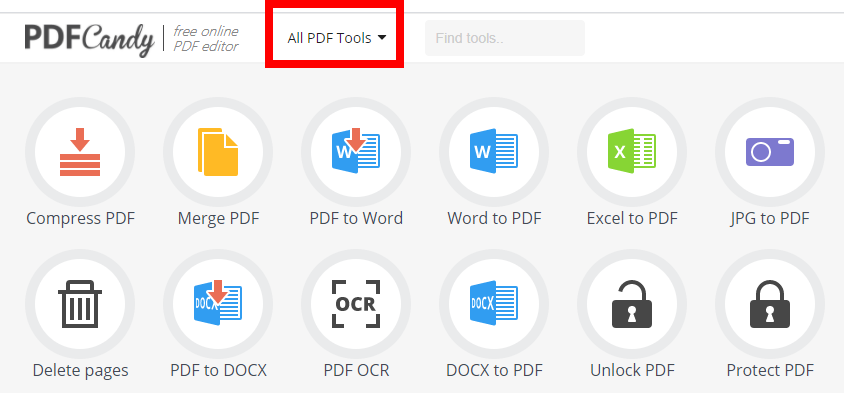Click the "Merge PDF" text label
This screenshot has height=393, width=844.
pyautogui.click(x=219, y=219)
